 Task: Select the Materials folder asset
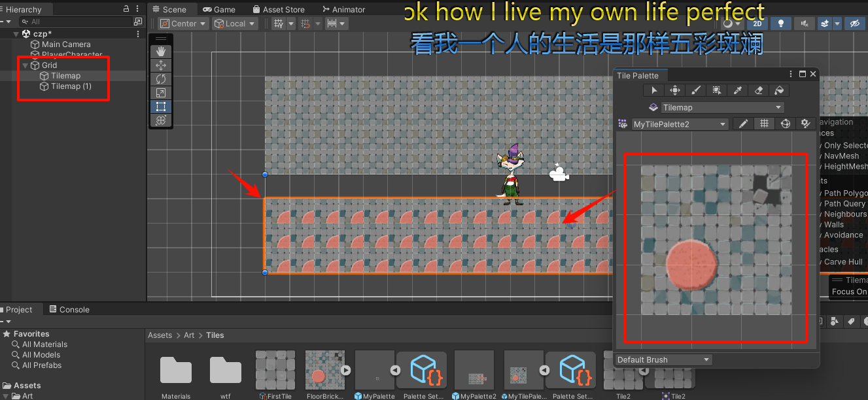tap(176, 371)
